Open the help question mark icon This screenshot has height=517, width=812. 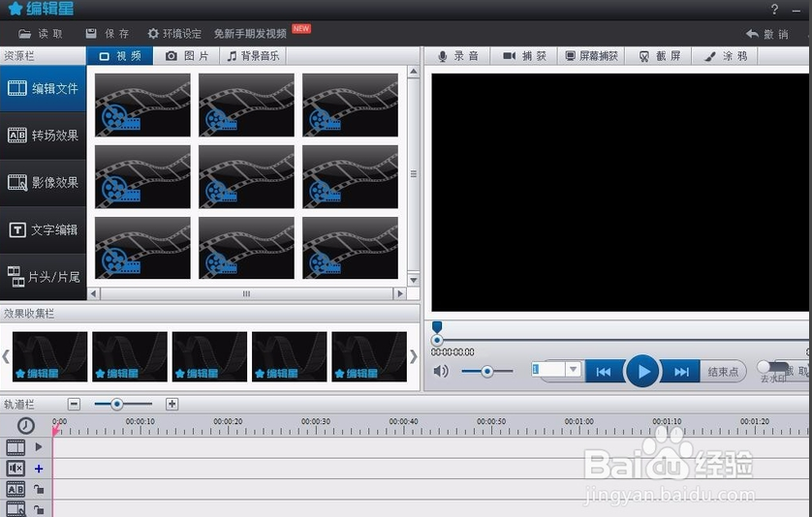tap(774, 9)
